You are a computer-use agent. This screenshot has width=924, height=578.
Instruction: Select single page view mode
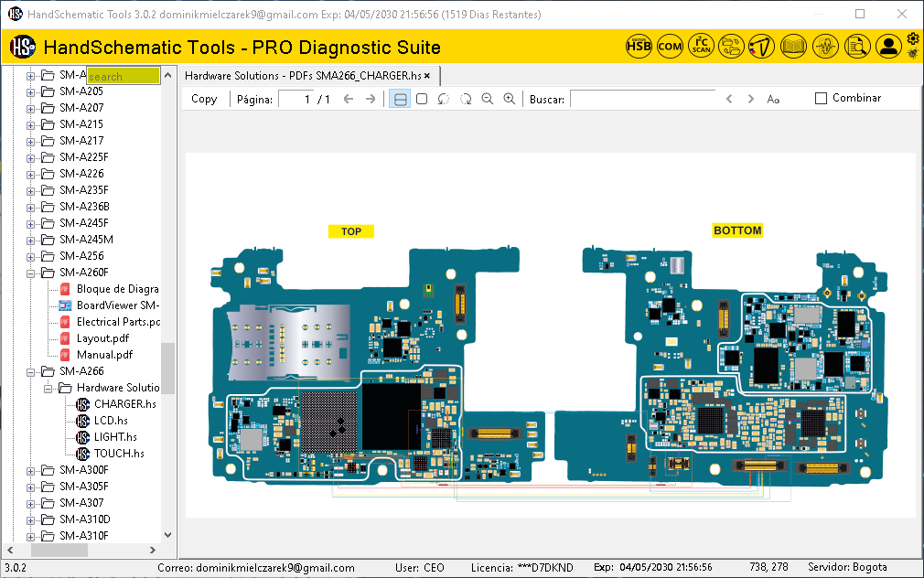pyautogui.click(x=422, y=99)
